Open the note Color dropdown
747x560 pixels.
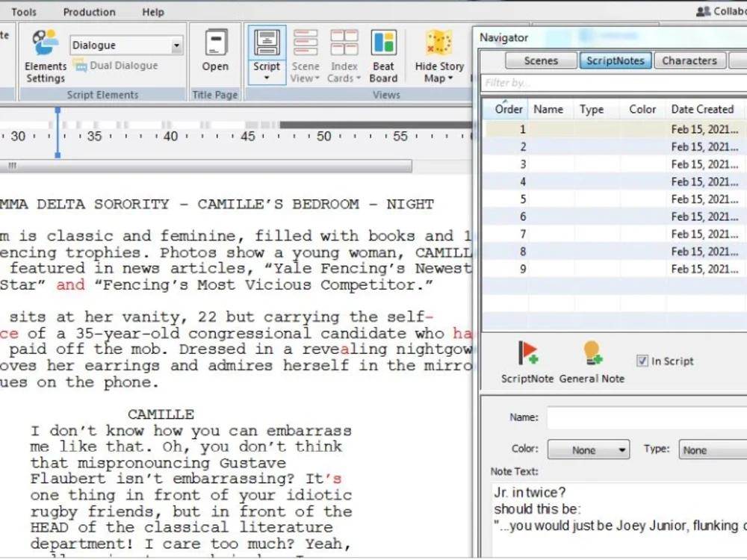pos(589,450)
